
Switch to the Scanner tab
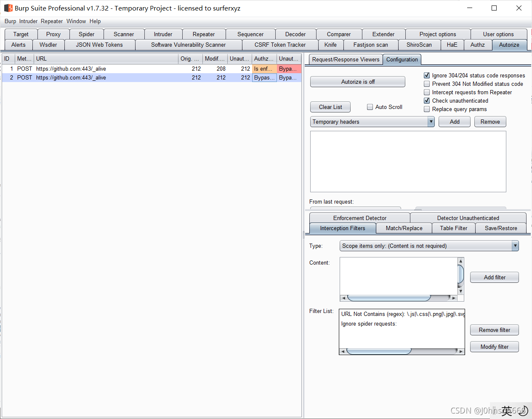124,34
